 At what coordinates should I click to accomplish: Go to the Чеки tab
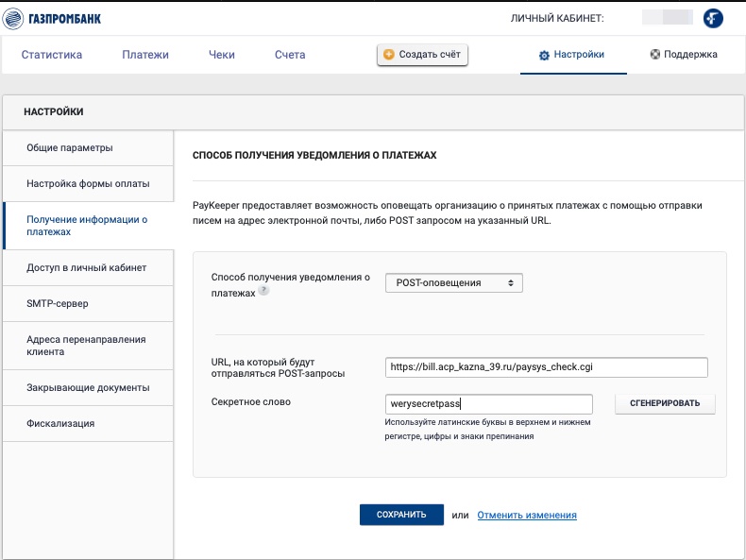(221, 55)
